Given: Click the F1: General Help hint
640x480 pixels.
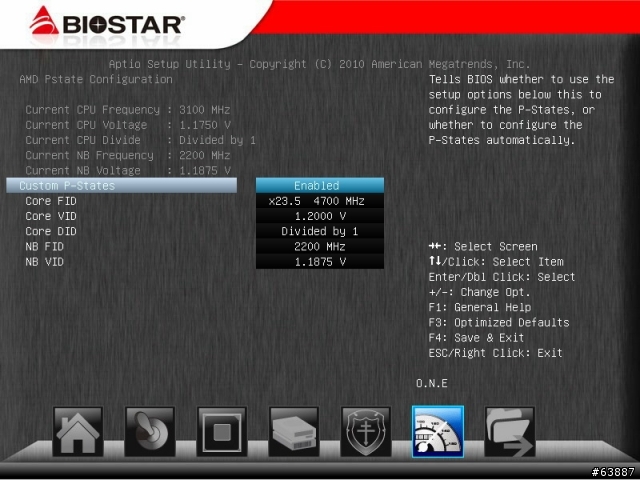Looking at the screenshot, I should 480,307.
